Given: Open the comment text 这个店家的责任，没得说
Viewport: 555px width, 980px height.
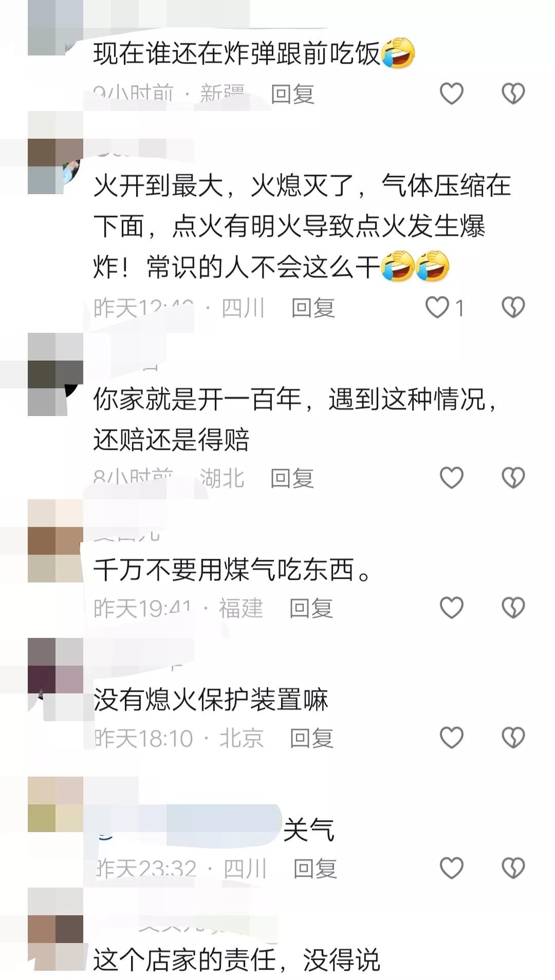Looking at the screenshot, I should (236, 959).
